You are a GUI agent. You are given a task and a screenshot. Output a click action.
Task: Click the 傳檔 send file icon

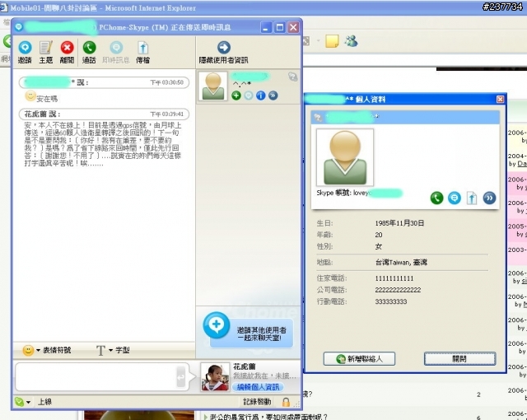pos(142,48)
